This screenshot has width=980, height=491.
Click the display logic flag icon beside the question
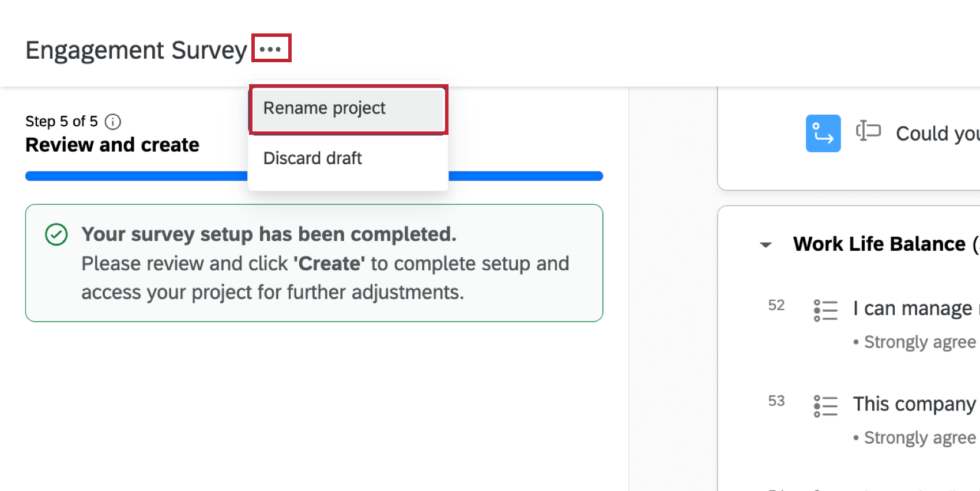click(868, 131)
